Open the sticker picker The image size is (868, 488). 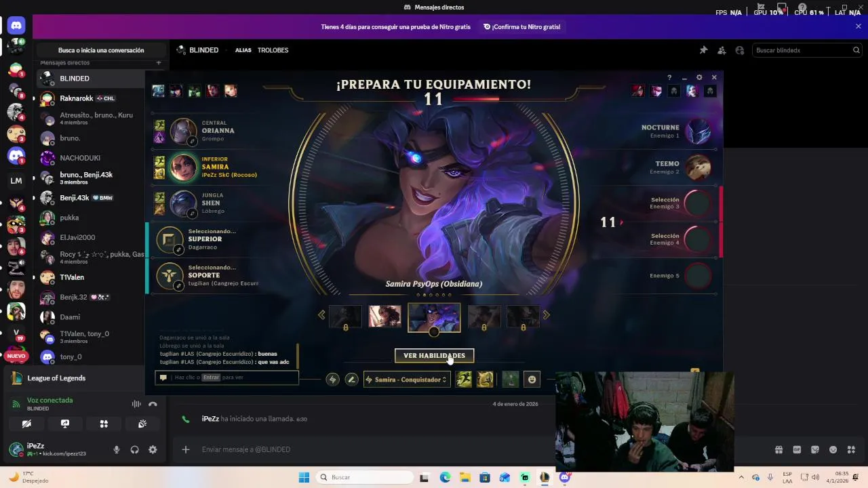click(x=815, y=449)
